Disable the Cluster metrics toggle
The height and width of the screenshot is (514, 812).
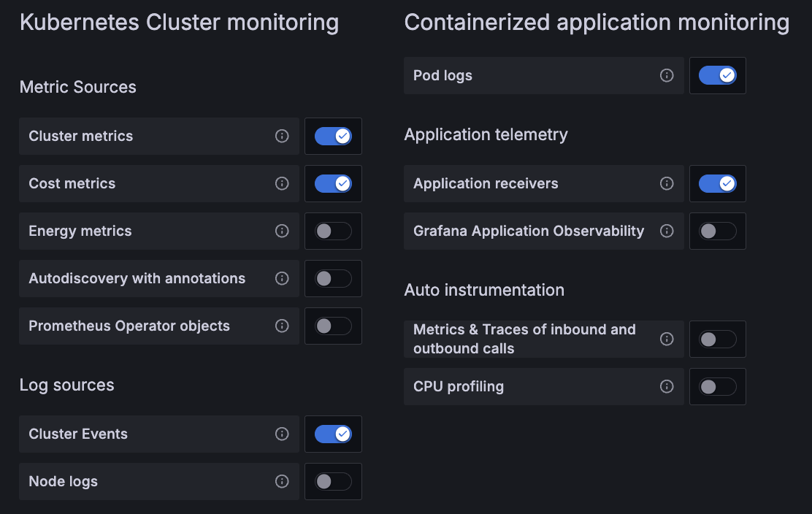coord(333,136)
